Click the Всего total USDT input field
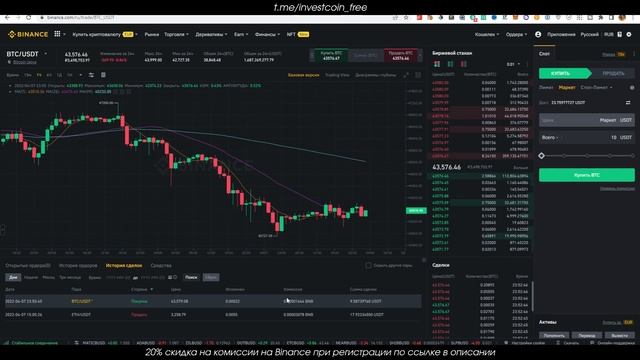Viewport: 640px width, 360px height. click(x=587, y=138)
